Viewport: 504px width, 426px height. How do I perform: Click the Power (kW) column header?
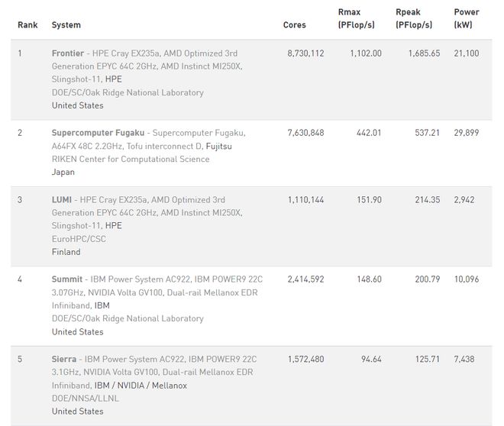pyautogui.click(x=467, y=18)
